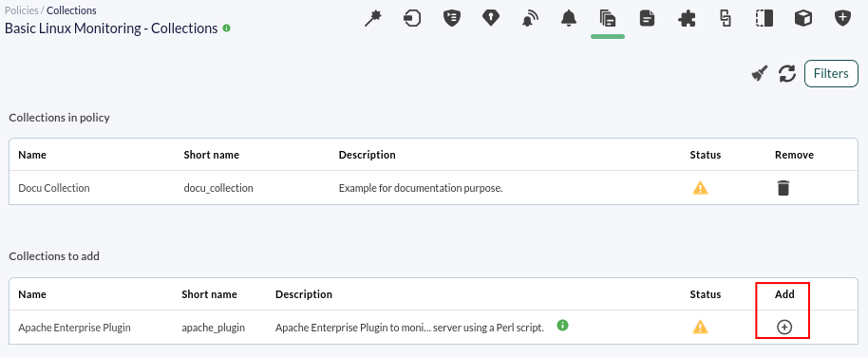Open the Filters button
Screen dimensions: 868x357
(831, 74)
